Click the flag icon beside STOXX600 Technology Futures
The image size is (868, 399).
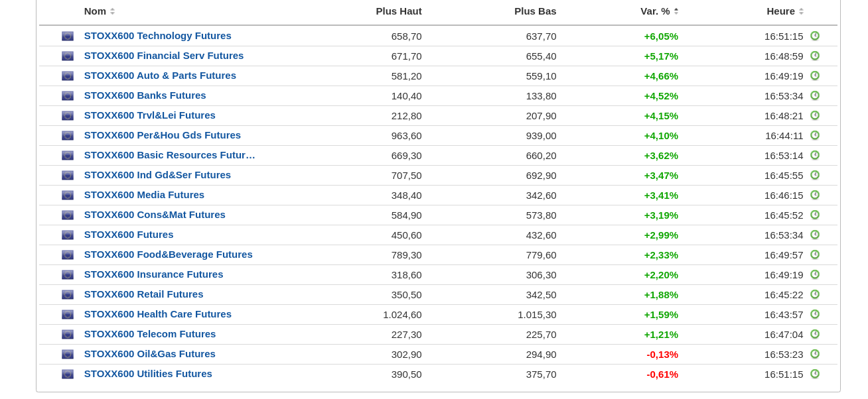(x=68, y=36)
